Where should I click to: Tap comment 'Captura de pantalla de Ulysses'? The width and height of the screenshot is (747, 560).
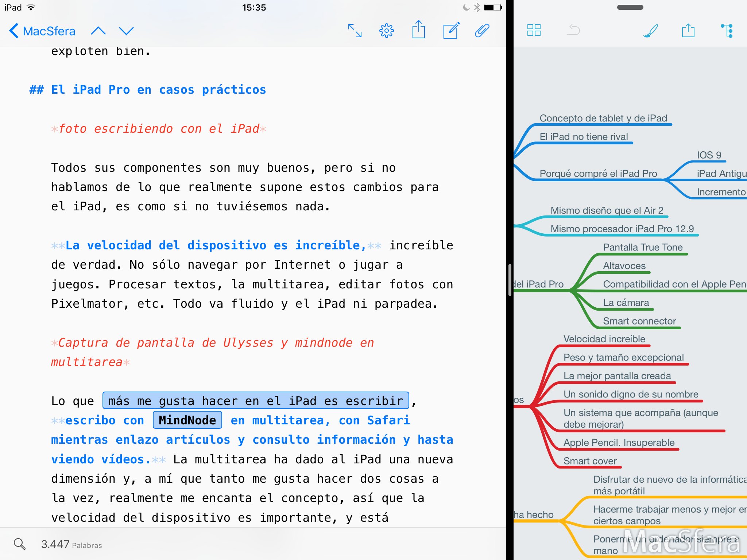click(x=213, y=352)
